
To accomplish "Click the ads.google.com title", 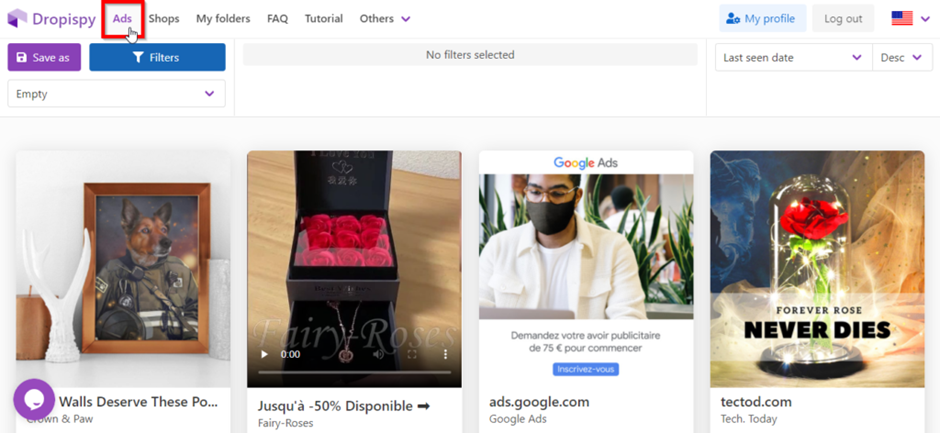I will [539, 402].
